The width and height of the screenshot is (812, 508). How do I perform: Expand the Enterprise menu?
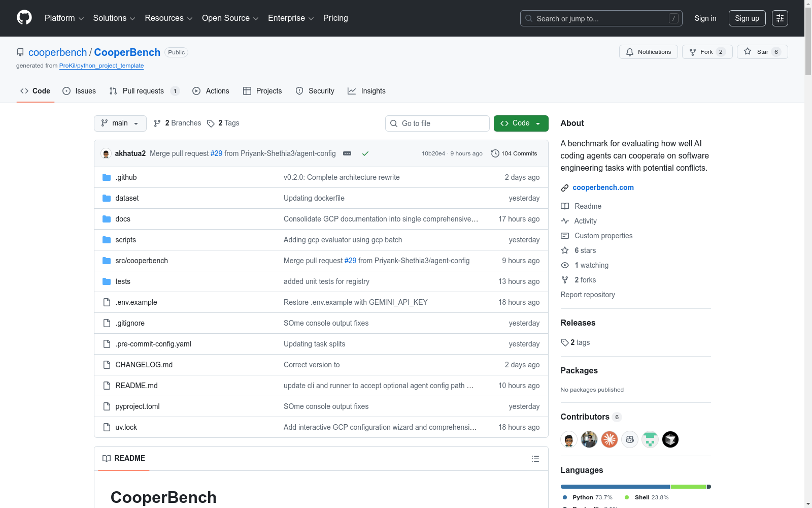(x=291, y=18)
